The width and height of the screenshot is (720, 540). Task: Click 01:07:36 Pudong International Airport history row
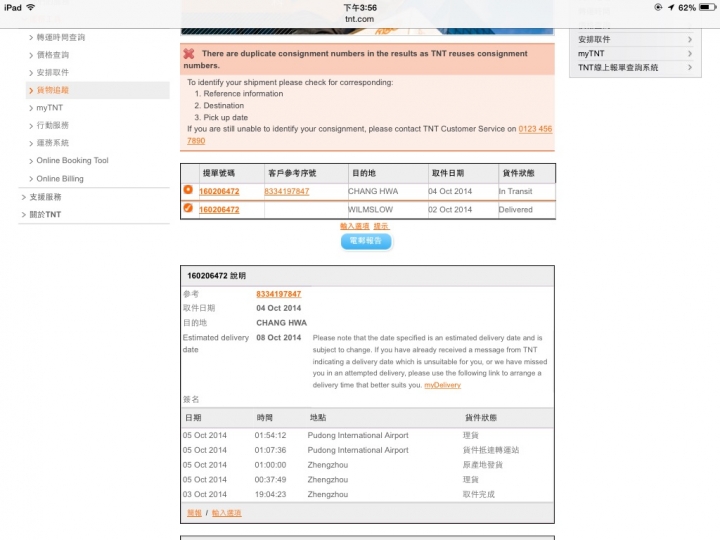(367, 450)
